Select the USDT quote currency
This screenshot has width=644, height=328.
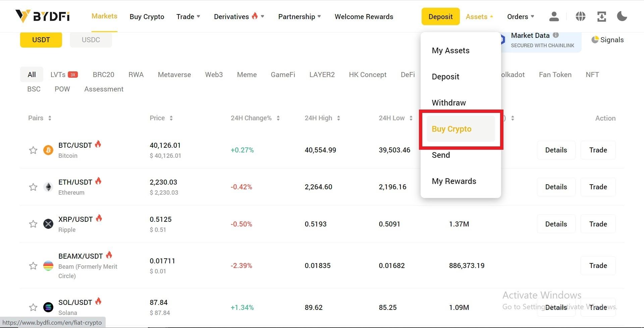pyautogui.click(x=41, y=40)
